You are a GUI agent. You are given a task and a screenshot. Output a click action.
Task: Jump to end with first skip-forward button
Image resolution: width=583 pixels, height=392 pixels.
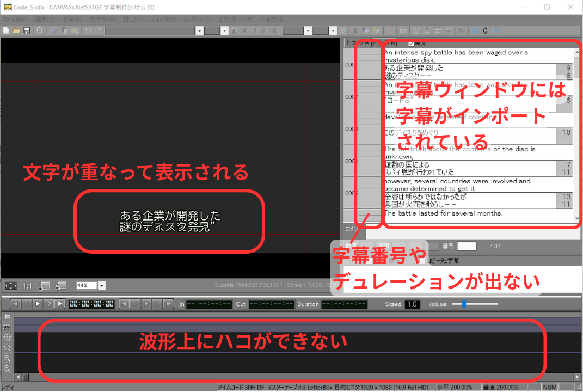pos(60,304)
